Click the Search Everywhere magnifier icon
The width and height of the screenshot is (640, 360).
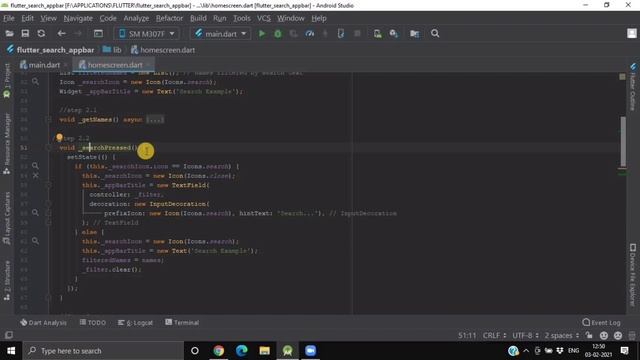pos(435,33)
